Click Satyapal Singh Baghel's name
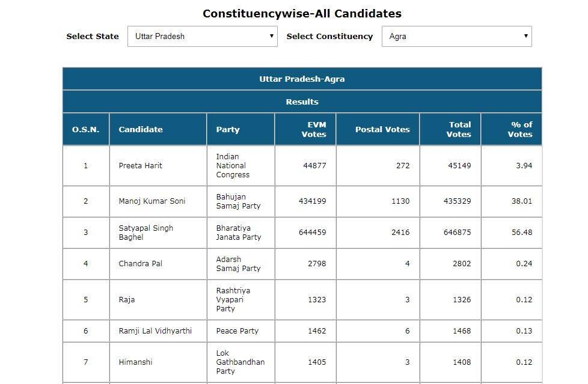The width and height of the screenshot is (588, 384). pyautogui.click(x=146, y=233)
